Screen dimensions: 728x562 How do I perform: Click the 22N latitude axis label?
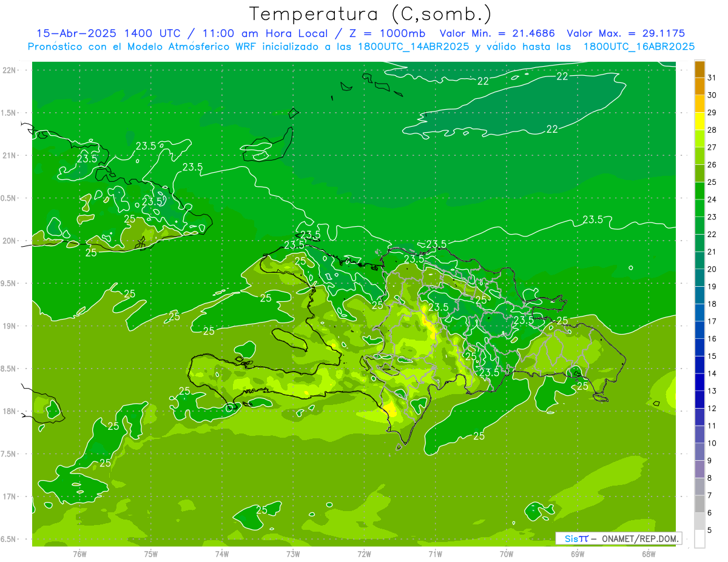pyautogui.click(x=10, y=70)
